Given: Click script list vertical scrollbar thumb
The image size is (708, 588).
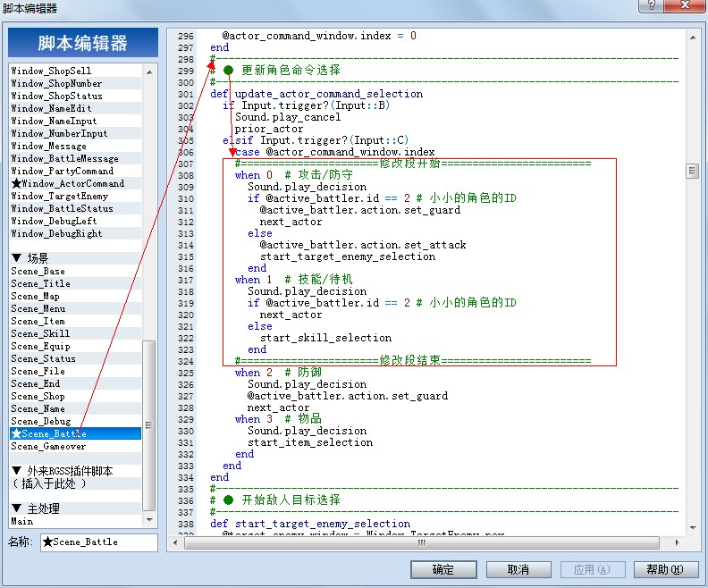Looking at the screenshot, I should (149, 425).
